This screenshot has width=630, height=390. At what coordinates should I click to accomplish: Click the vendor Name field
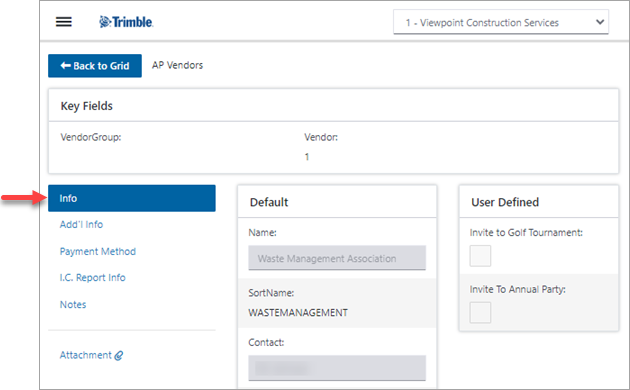click(x=337, y=258)
